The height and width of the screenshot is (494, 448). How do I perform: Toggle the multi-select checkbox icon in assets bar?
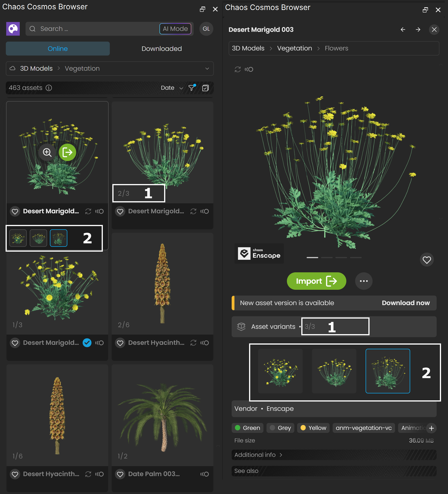click(x=205, y=88)
